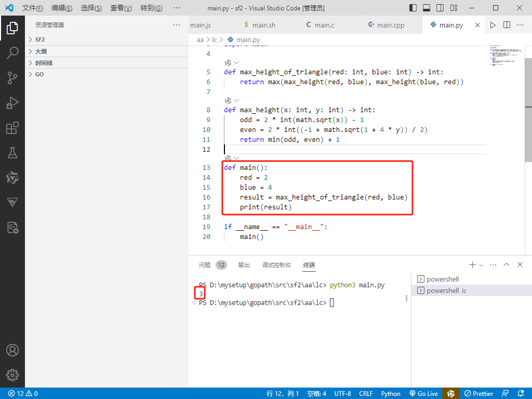Expand the GO section
This screenshot has height=399, width=532.
tap(107, 74)
